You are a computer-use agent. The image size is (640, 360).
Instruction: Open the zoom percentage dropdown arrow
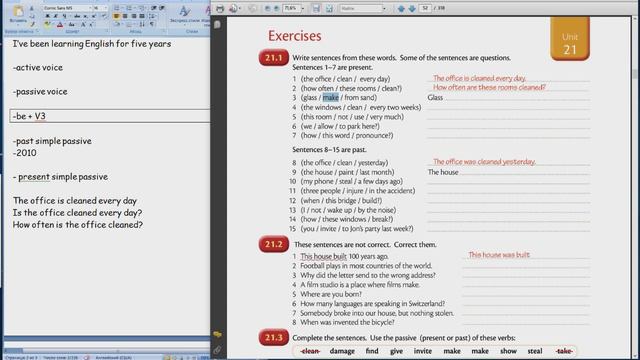coord(302,8)
